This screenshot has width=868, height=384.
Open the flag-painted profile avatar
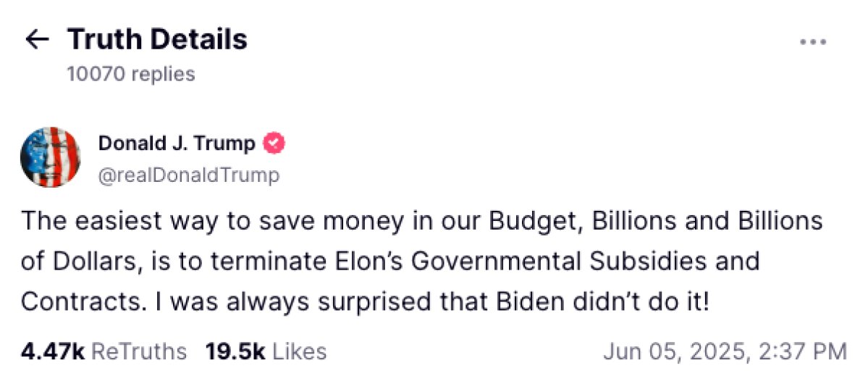click(51, 157)
